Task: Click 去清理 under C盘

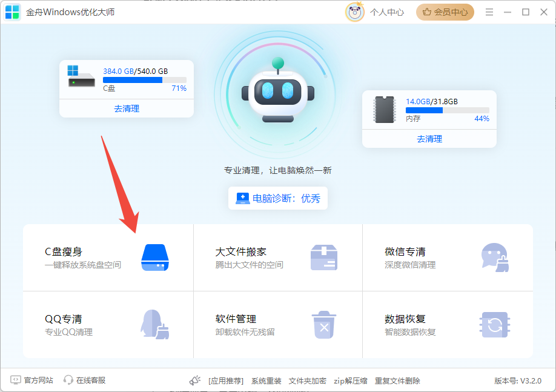Action: [127, 108]
